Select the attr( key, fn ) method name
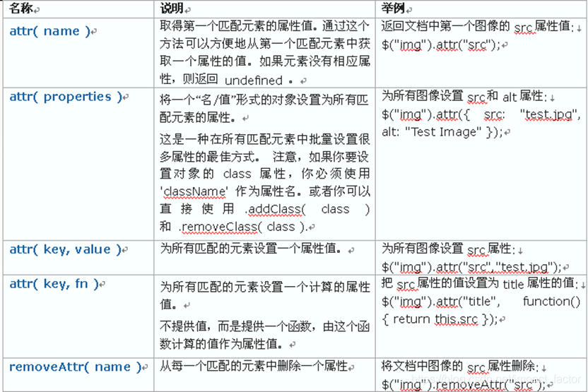This screenshot has width=588, height=392. pyautogui.click(x=54, y=284)
